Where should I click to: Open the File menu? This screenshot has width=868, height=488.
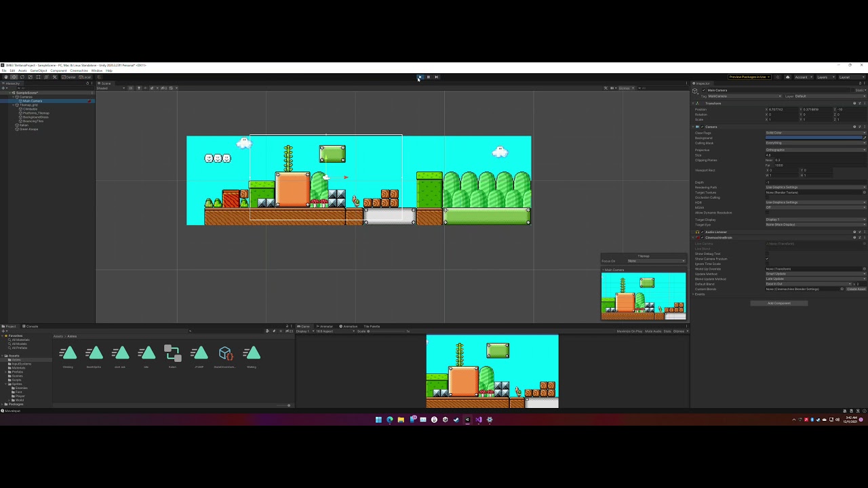pos(4,70)
